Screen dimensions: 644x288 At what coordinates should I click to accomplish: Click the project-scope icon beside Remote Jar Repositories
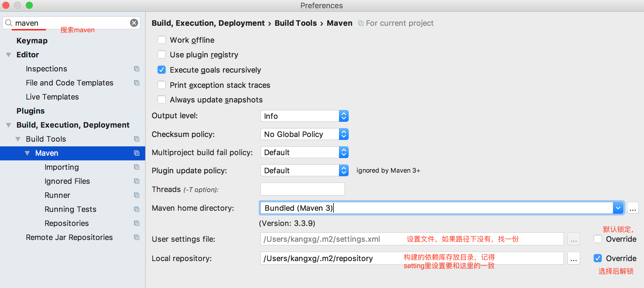point(137,237)
